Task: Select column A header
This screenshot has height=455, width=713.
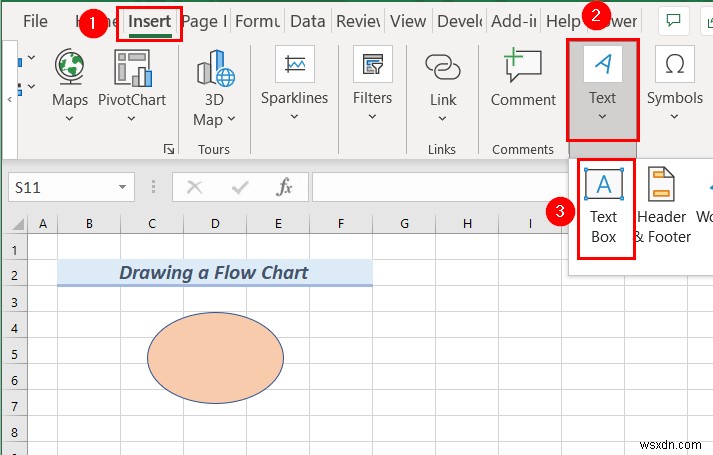Action: tap(43, 224)
